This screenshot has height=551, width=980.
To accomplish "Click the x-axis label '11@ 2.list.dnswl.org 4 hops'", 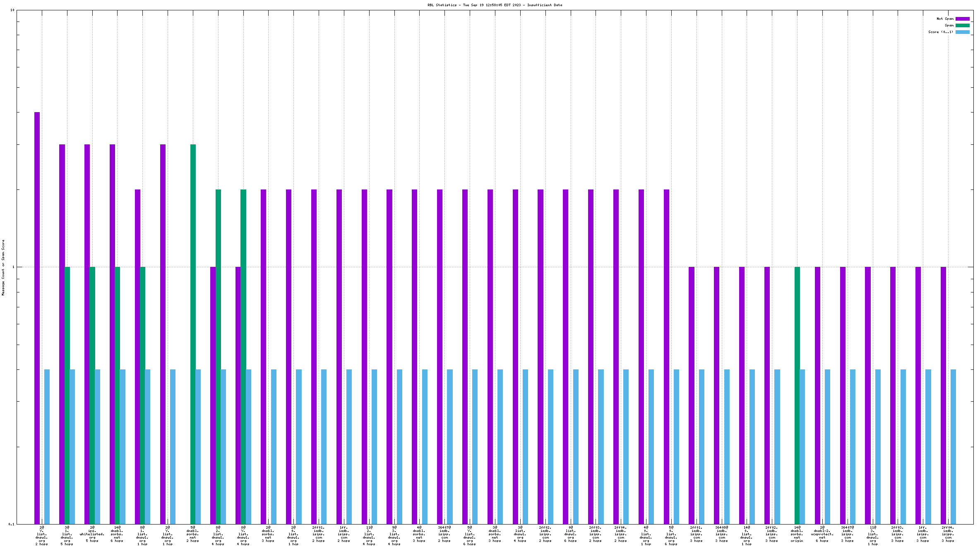I will tap(369, 536).
